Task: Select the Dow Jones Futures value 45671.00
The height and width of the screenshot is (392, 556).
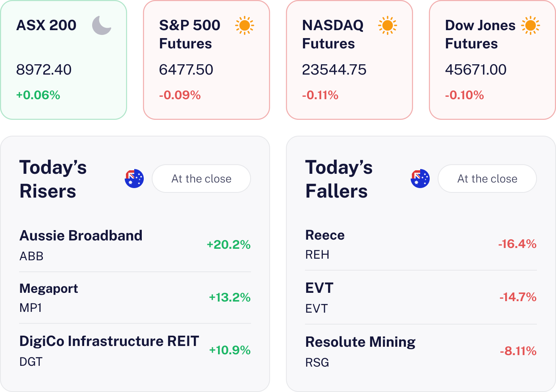Action: pos(475,70)
